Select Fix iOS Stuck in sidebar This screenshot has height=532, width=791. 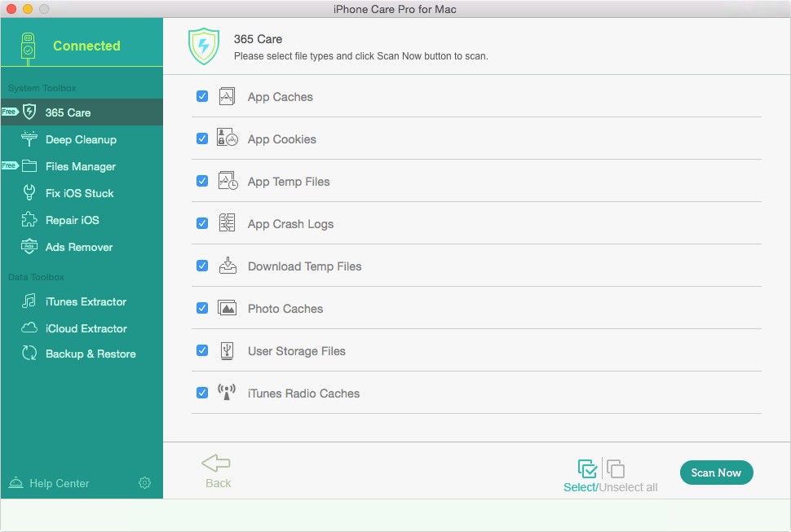82,192
